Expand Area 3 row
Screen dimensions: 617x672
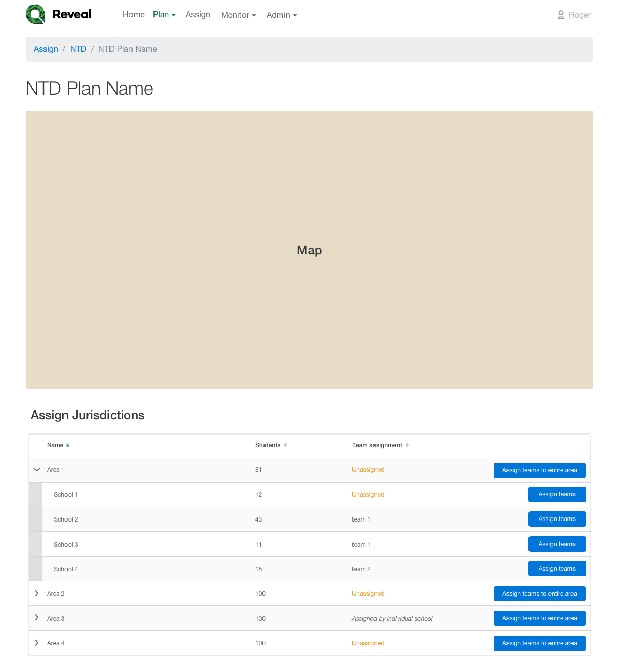pos(36,618)
